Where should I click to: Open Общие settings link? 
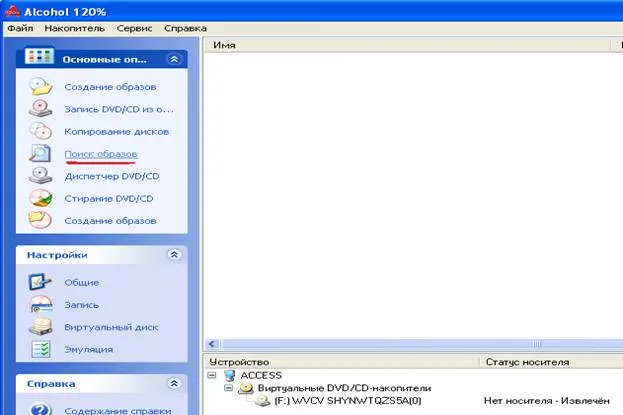click(x=81, y=283)
